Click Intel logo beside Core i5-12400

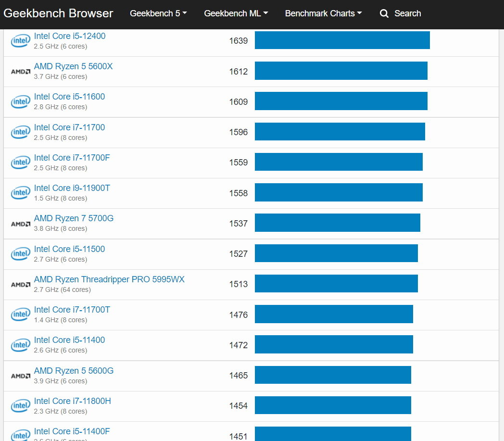coord(21,41)
